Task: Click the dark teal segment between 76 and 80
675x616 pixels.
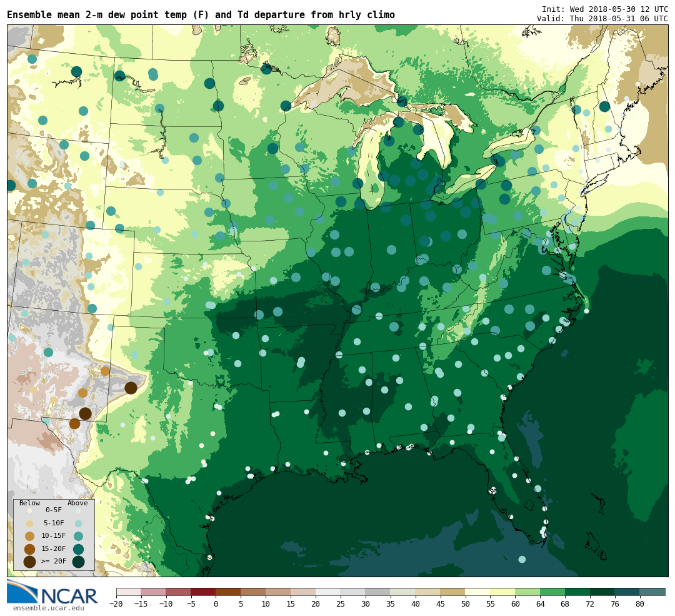Action: coord(627,592)
